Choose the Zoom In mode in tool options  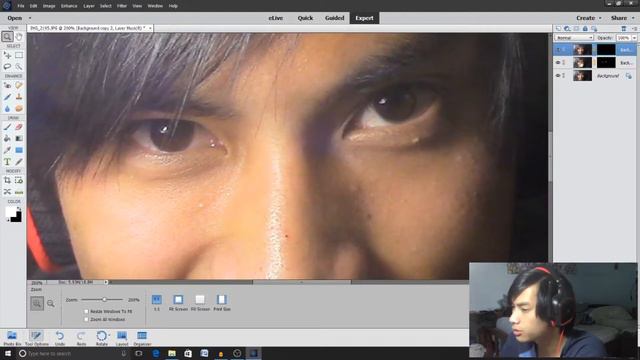tap(37, 303)
